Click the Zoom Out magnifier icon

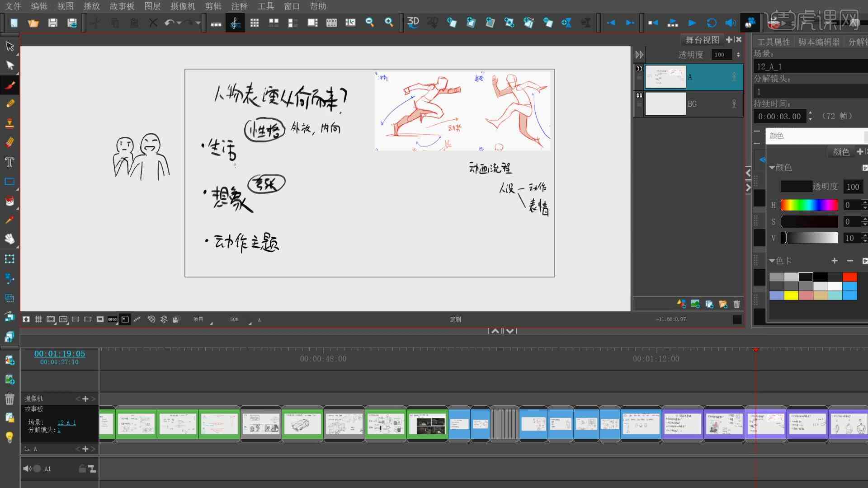pyautogui.click(x=370, y=23)
